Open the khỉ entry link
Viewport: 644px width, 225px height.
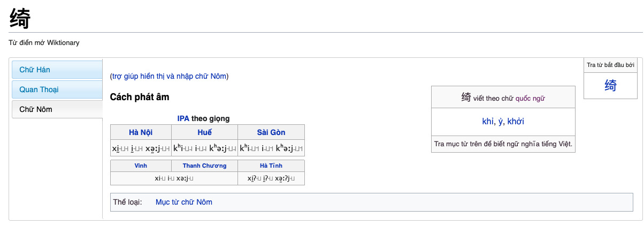click(x=489, y=122)
